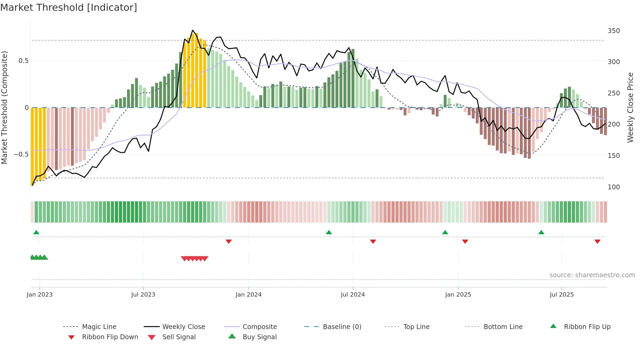The image size is (644, 362).
Task: Click the red triangle icon in Ribbon Flip Down legend
Action: click(x=71, y=337)
